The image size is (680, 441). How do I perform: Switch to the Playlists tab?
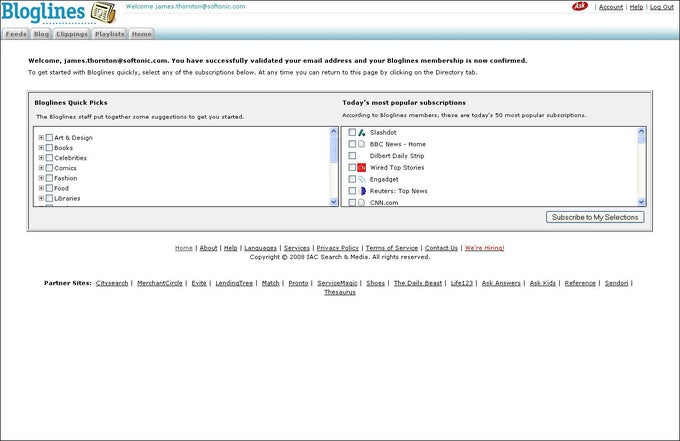(x=110, y=34)
